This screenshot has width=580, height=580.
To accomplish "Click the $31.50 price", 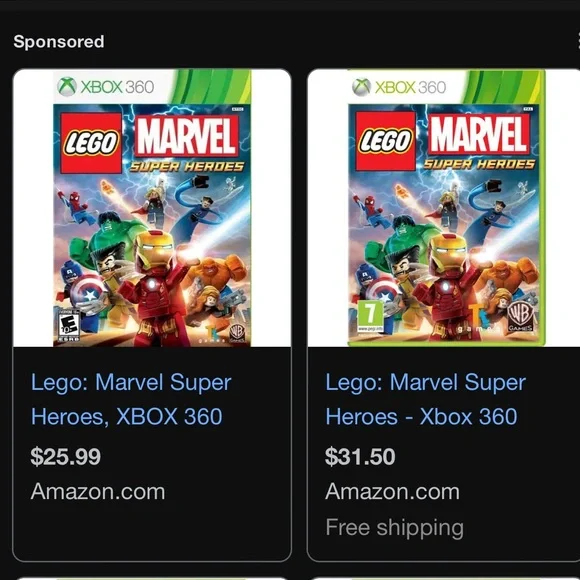I will (360, 456).
